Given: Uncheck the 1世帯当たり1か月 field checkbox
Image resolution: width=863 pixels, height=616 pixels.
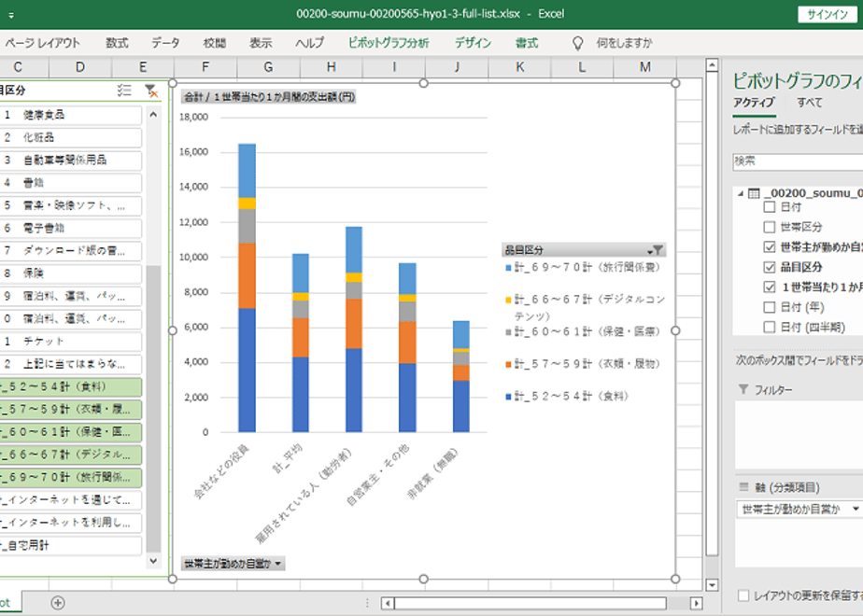Looking at the screenshot, I should (770, 287).
